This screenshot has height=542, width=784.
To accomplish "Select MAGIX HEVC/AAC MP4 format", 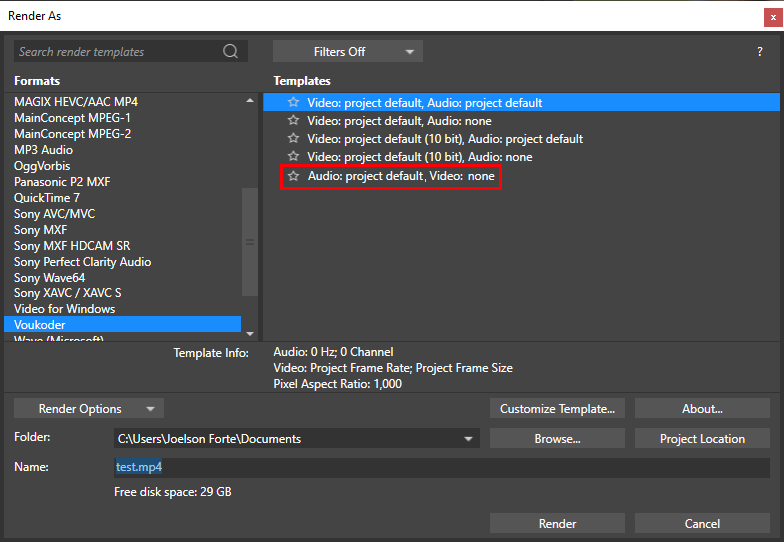I will [x=76, y=102].
